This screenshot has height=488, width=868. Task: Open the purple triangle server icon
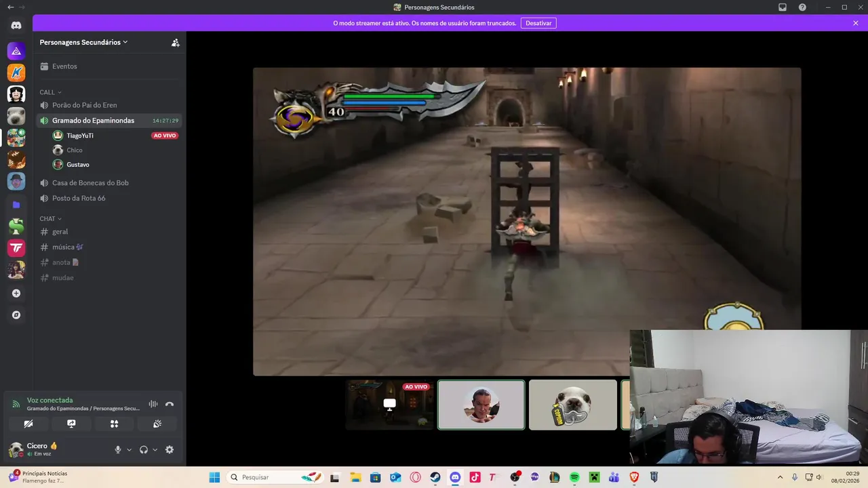pyautogui.click(x=16, y=51)
